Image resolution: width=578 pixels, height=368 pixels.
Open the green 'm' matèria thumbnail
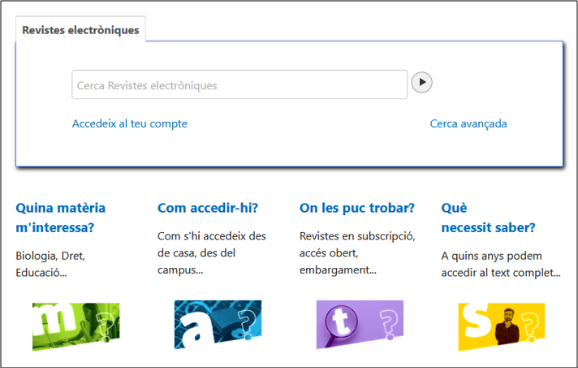pos(76,327)
